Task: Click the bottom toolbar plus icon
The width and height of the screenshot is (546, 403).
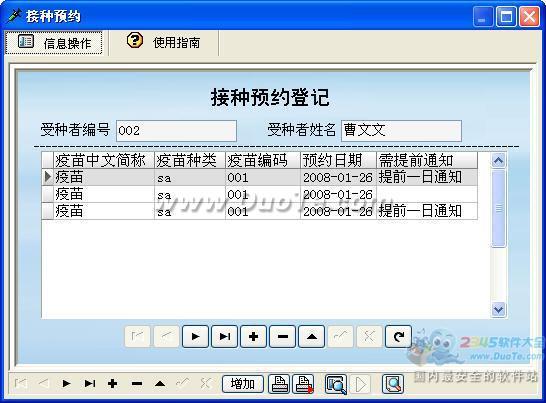Action: tap(112, 384)
